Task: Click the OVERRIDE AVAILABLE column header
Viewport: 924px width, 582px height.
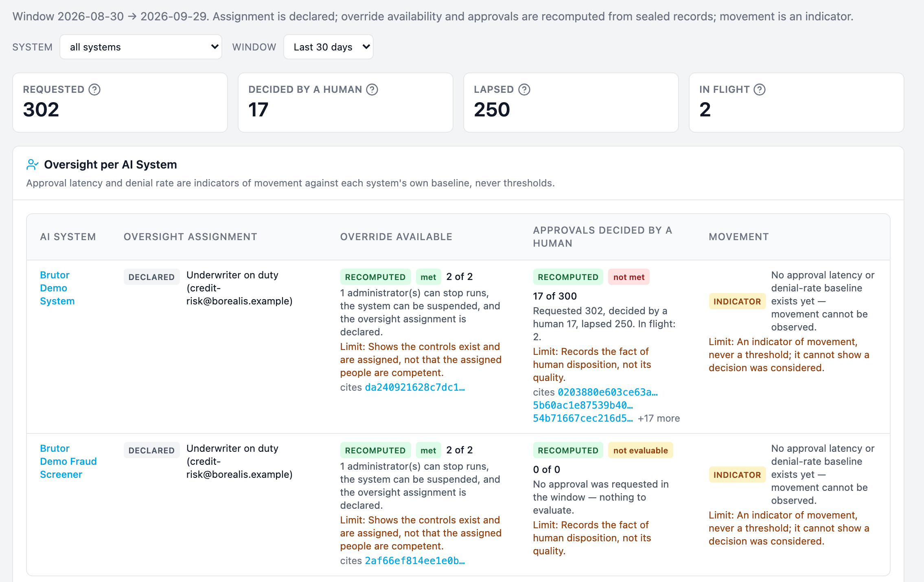Action: point(396,237)
